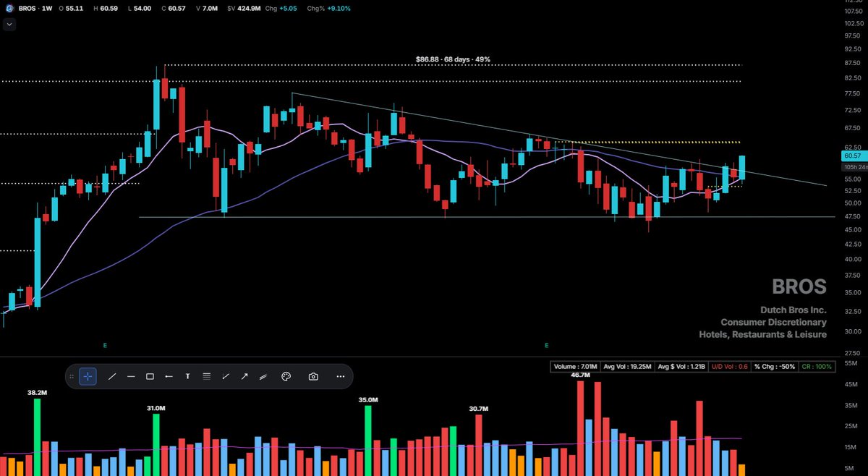
Task: Click the 35.0M volume label
Action: pyautogui.click(x=368, y=399)
